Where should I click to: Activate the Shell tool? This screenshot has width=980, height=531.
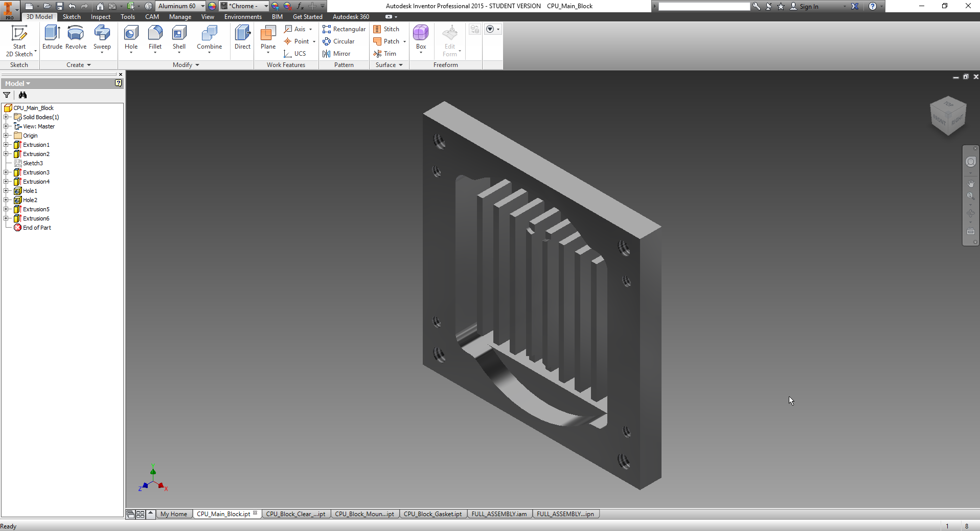point(179,38)
